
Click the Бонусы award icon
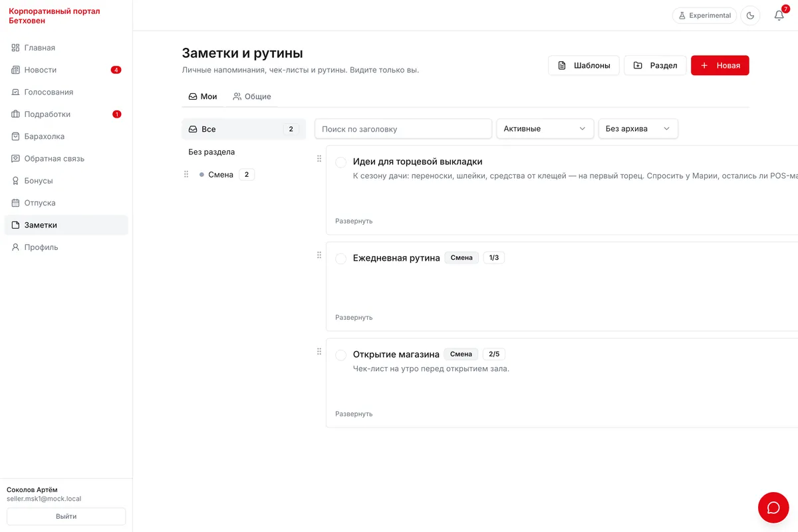(x=16, y=181)
